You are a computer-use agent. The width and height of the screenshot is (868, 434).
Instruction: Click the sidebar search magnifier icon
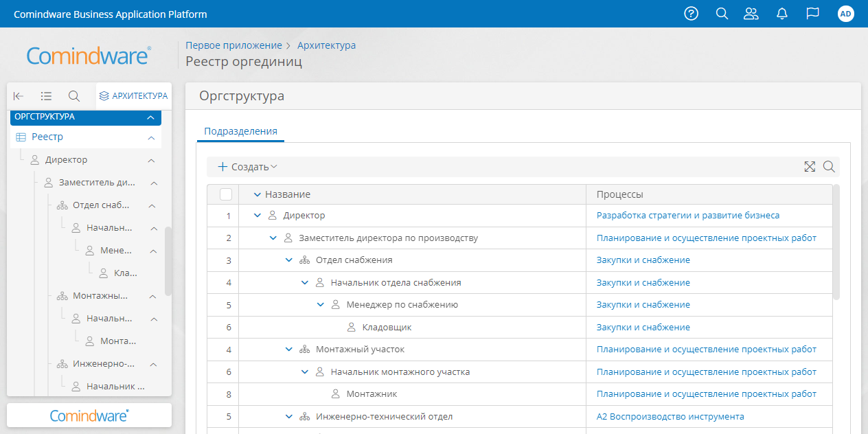click(74, 96)
